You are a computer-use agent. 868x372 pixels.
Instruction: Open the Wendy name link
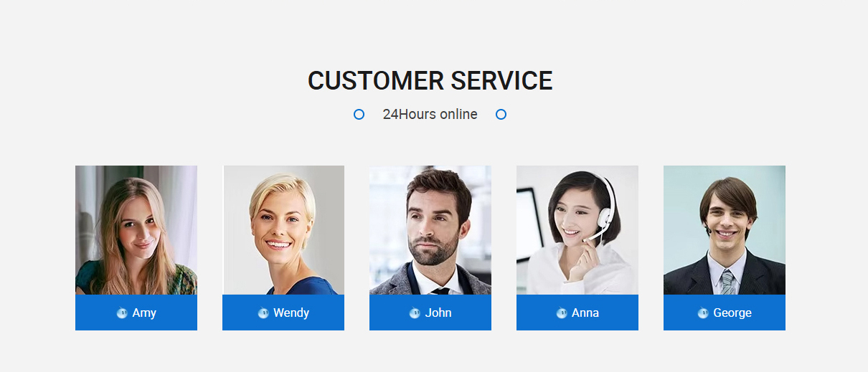291,313
